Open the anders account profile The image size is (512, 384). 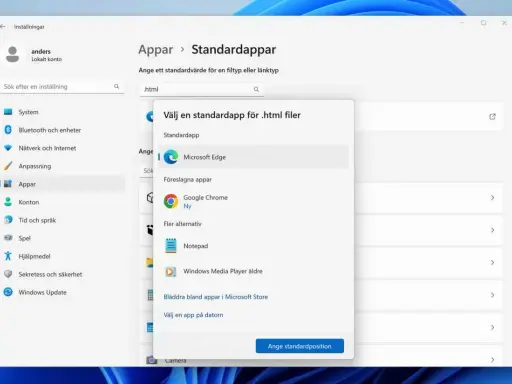click(33, 55)
